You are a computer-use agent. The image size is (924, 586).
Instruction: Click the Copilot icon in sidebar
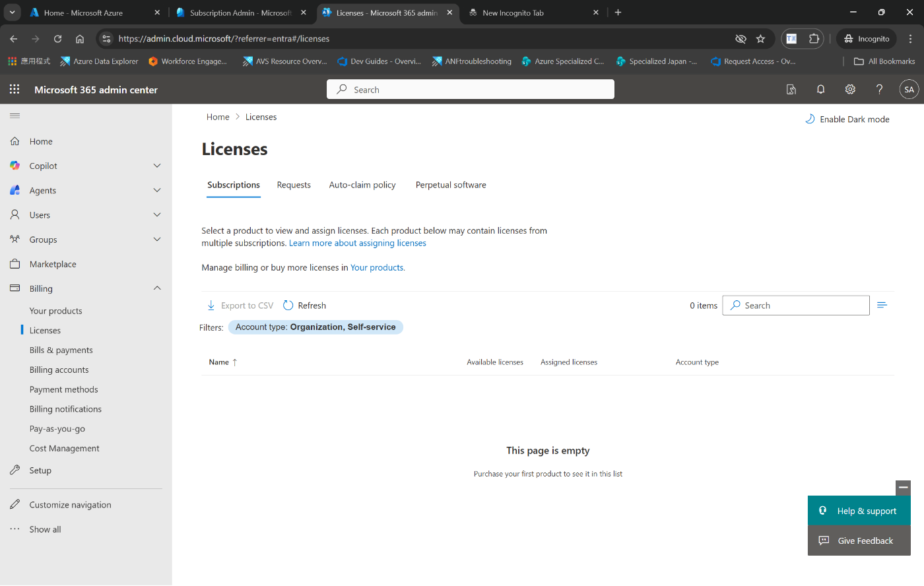[x=15, y=166]
